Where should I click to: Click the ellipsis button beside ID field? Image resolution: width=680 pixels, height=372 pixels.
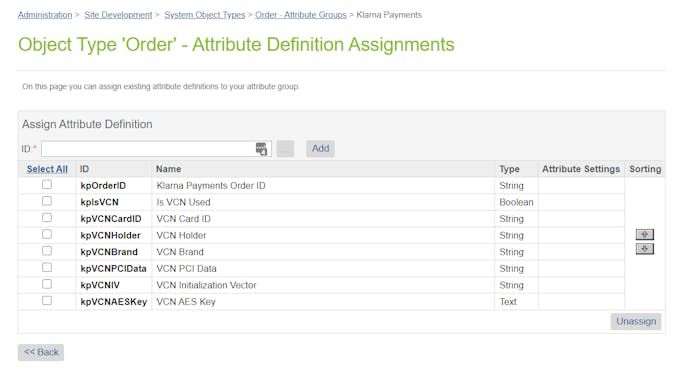(285, 149)
